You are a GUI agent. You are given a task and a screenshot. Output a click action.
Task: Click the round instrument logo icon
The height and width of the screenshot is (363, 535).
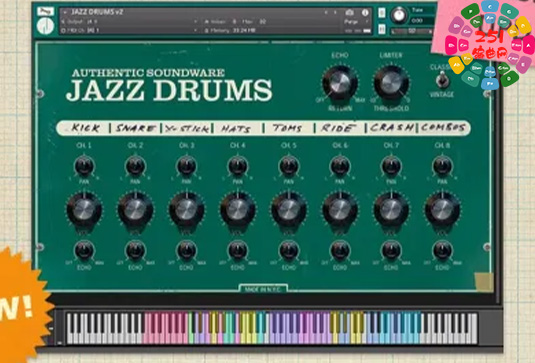tap(45, 26)
